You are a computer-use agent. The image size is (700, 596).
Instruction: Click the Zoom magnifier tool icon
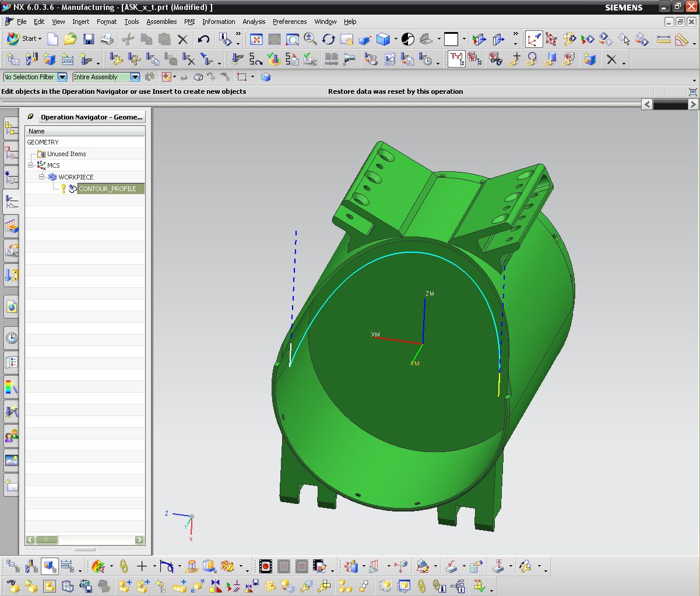point(310,39)
